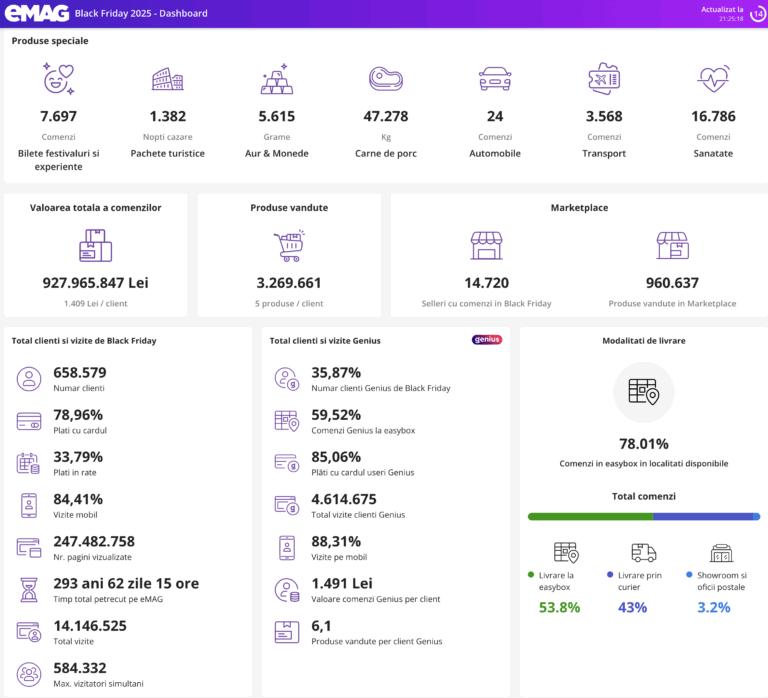
Task: Select the Sanatate heartbeat icon
Action: (x=713, y=78)
